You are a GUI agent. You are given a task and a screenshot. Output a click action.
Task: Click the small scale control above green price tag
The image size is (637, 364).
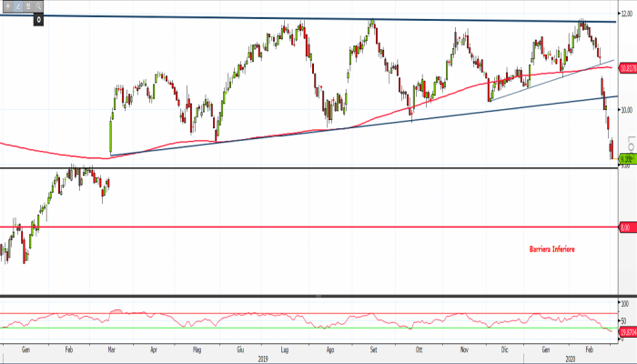click(632, 146)
